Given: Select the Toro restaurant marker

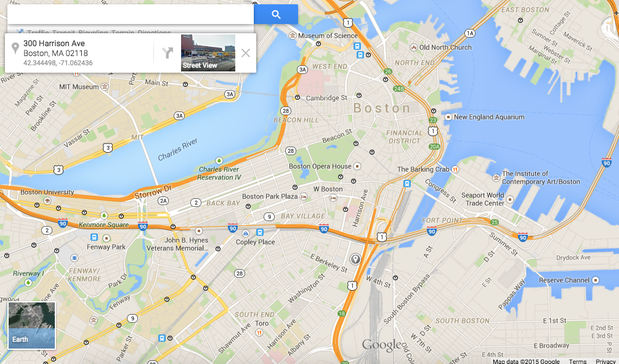Looking at the screenshot, I should point(259,333).
